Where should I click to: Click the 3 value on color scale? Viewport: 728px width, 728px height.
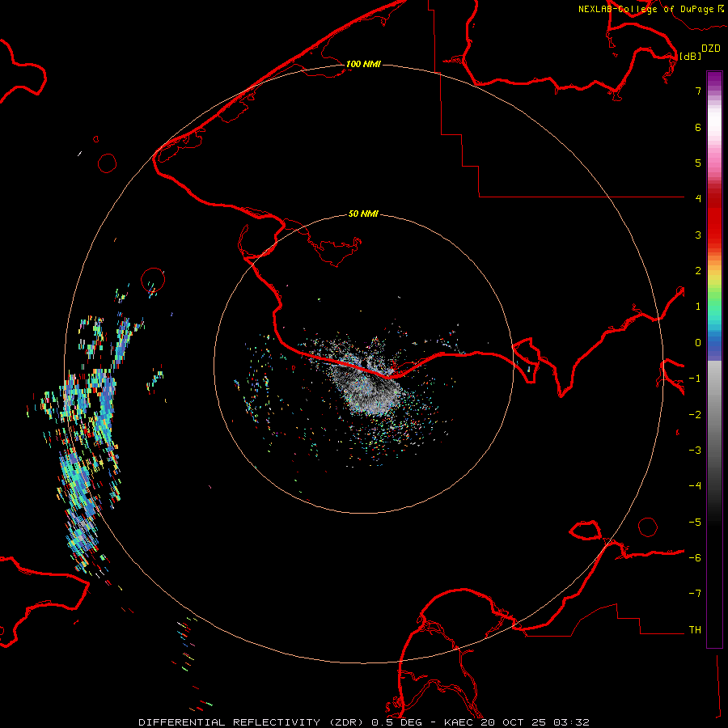(x=698, y=235)
